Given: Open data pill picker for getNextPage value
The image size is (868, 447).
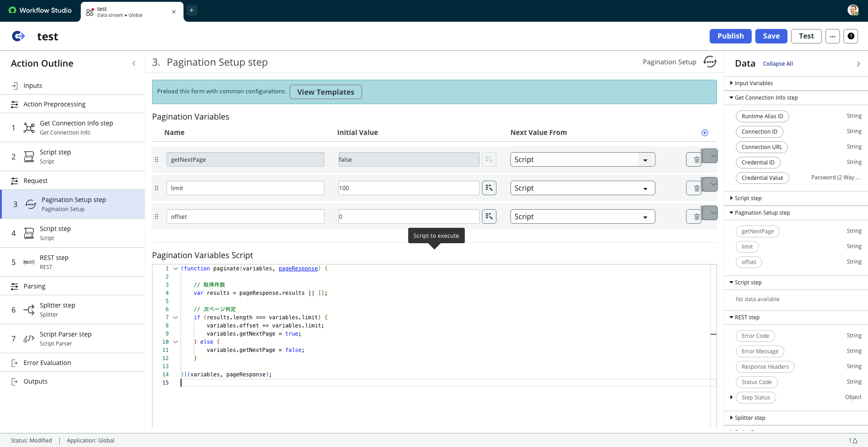Looking at the screenshot, I should pos(489,159).
